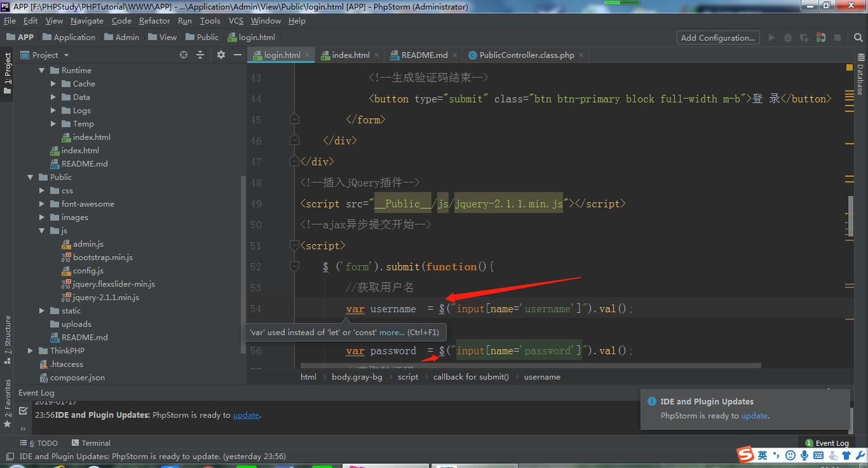Collapse all nodes in Project panel
Image resolution: width=868 pixels, height=468 pixels.
[200, 55]
